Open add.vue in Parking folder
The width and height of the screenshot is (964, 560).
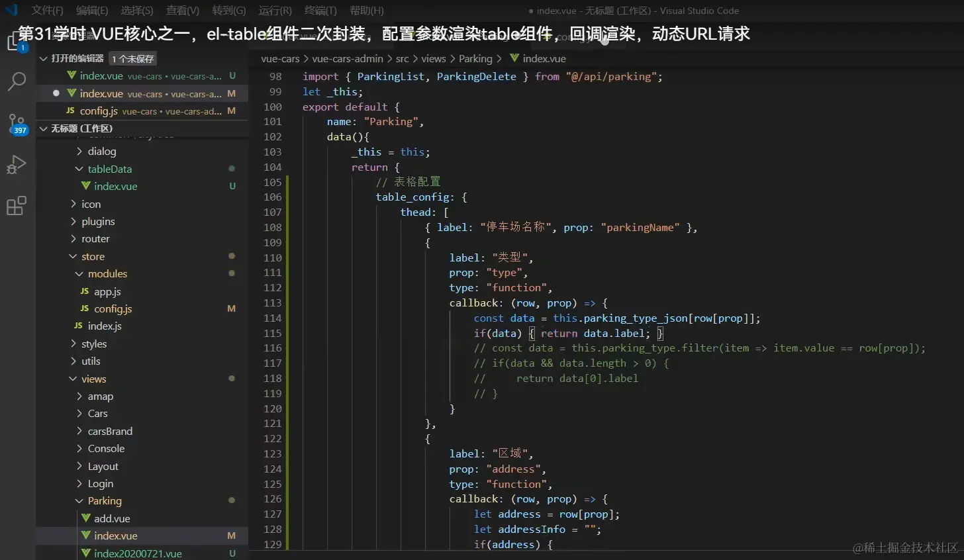142,518
